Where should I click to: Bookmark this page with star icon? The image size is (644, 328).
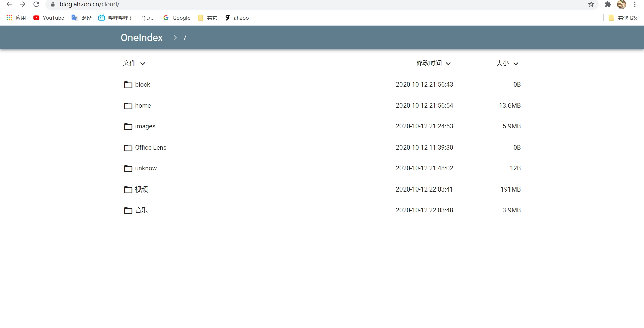591,4
